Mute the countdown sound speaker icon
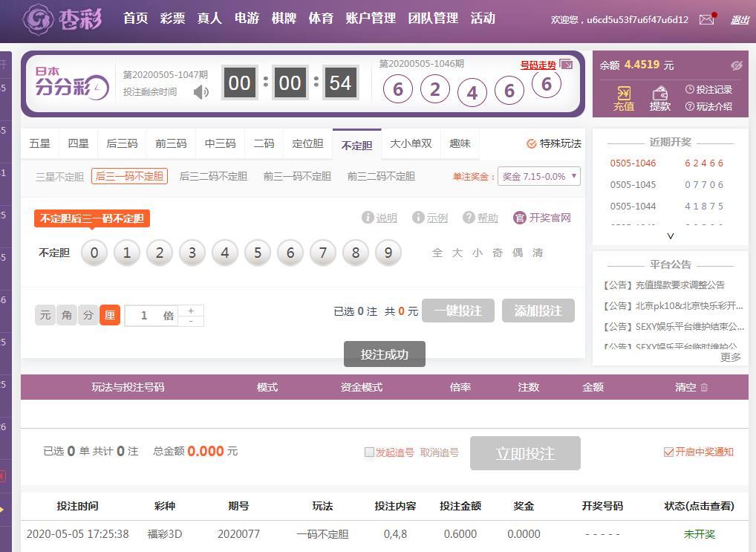Viewport: 756px width, 552px height. tap(201, 91)
